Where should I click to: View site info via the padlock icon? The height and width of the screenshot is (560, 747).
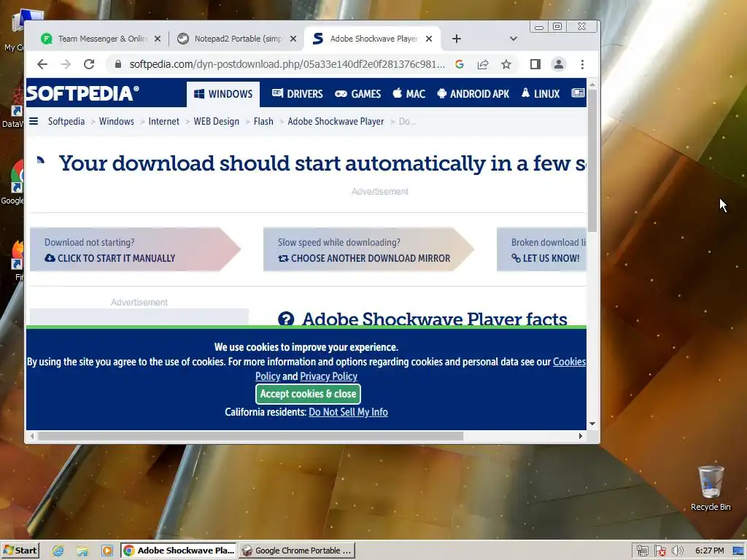click(118, 64)
